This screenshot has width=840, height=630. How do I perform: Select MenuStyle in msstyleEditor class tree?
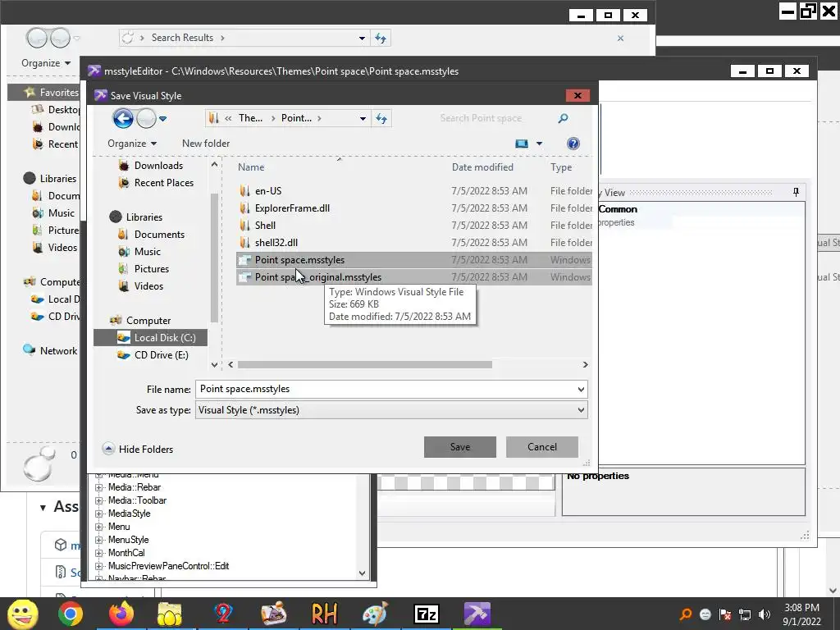tap(128, 540)
